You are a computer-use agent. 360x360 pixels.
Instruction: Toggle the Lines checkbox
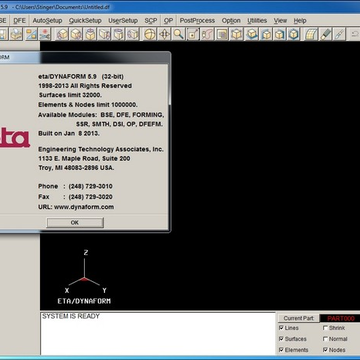coord(281,328)
